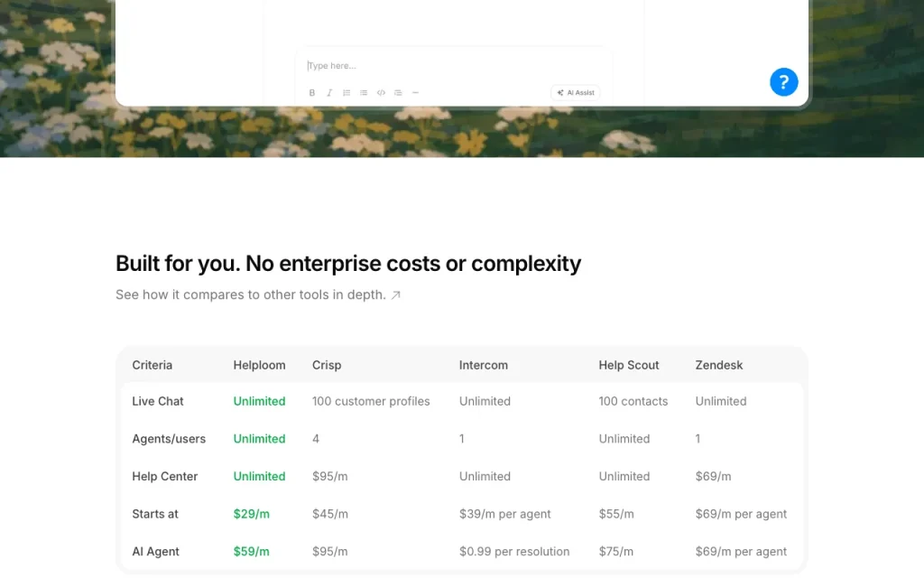924x578 pixels.
Task: Insert a code block
Action: click(382, 93)
